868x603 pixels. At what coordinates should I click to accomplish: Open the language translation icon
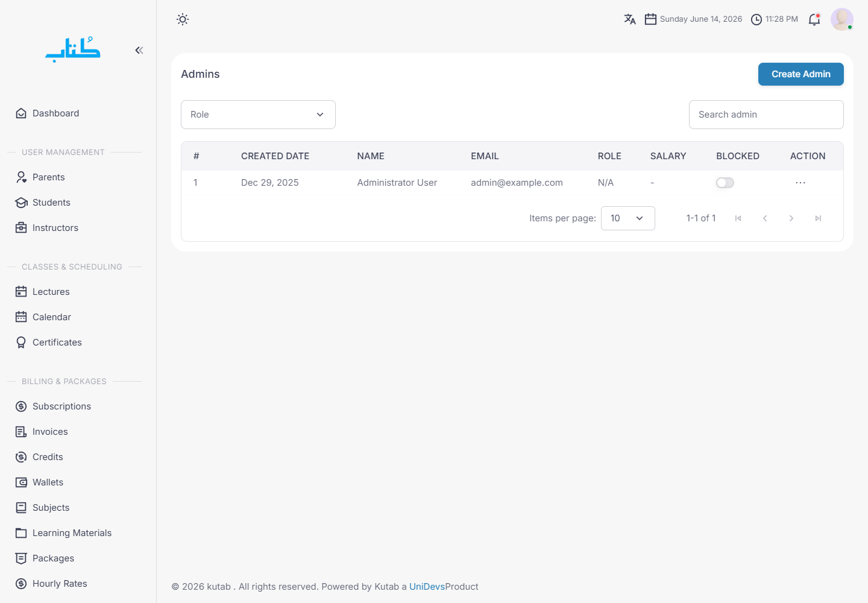point(630,19)
